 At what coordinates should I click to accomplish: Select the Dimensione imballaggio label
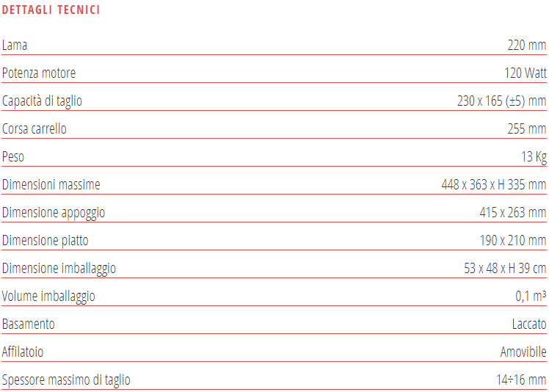[x=59, y=269]
